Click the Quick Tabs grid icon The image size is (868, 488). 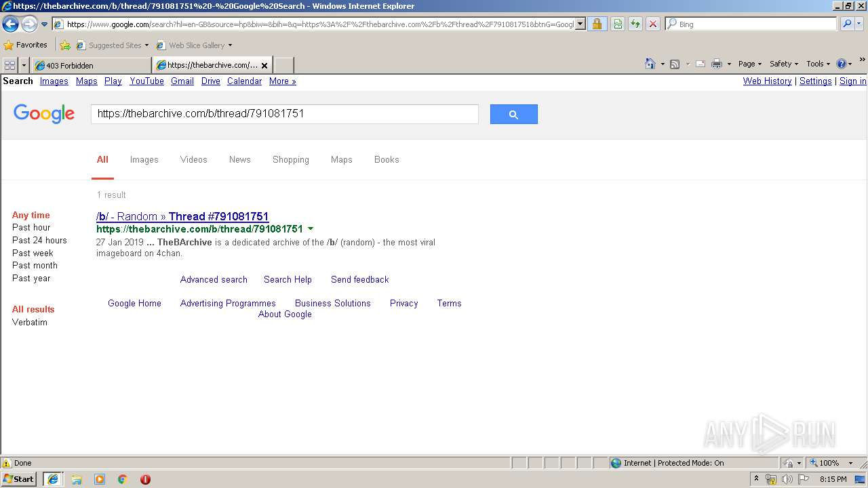click(10, 65)
